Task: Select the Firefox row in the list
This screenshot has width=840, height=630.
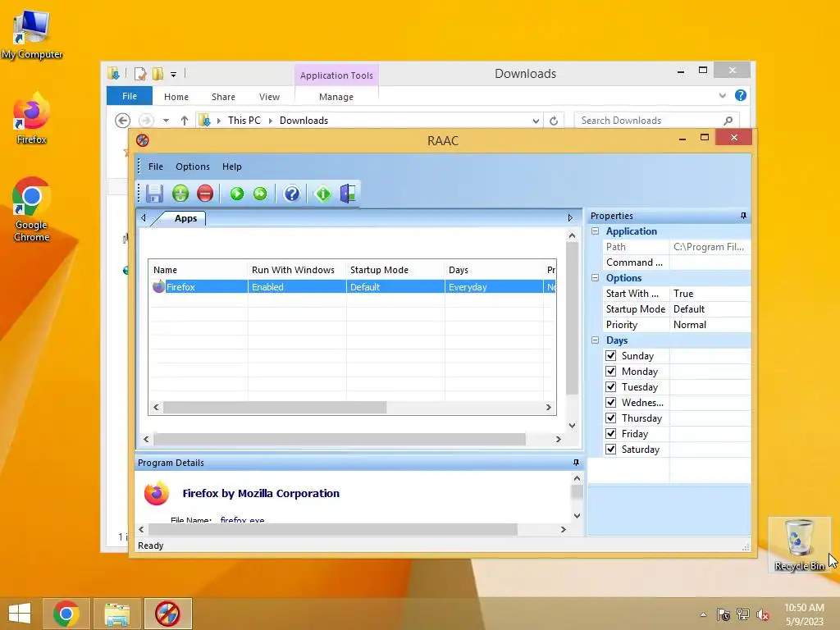Action: [x=353, y=286]
